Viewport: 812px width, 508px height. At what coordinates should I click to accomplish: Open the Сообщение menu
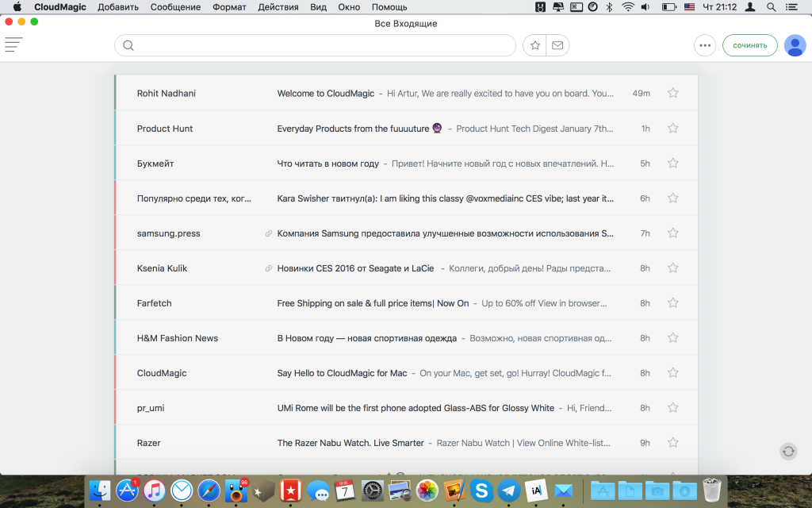tap(175, 7)
